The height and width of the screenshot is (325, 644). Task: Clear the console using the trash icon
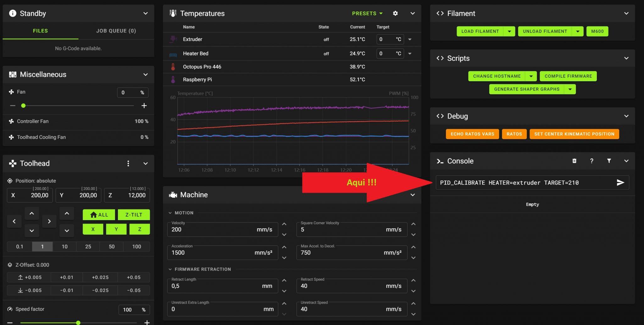pos(574,161)
